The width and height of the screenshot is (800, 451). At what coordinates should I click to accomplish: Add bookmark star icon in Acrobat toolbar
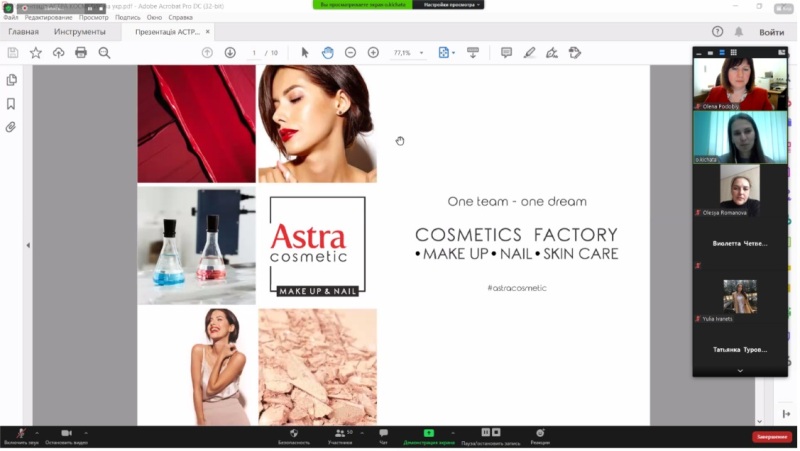coord(36,53)
